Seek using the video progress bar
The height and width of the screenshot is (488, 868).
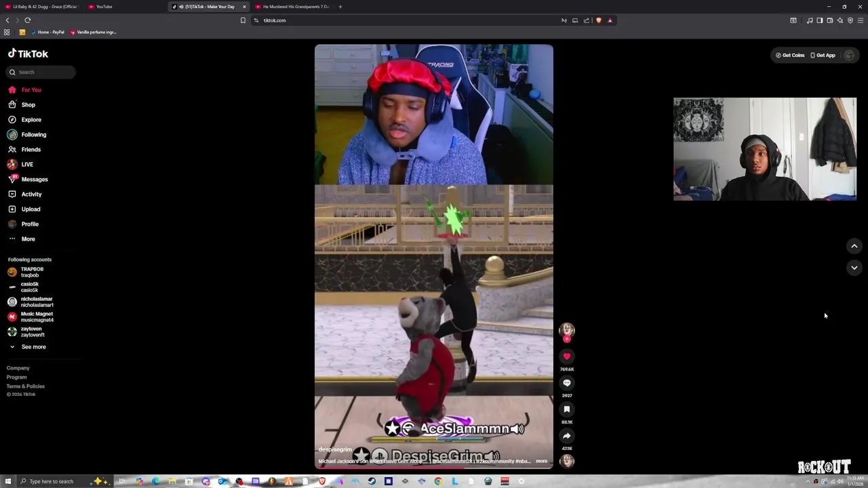point(434,467)
